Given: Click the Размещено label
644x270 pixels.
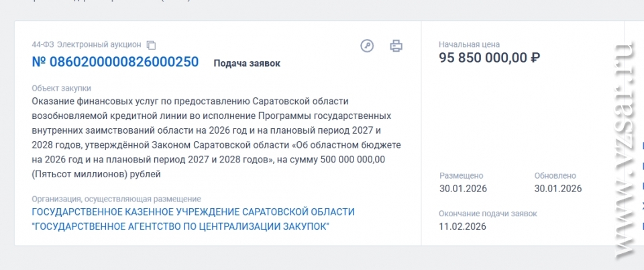Looking at the screenshot, I should 461,175.
